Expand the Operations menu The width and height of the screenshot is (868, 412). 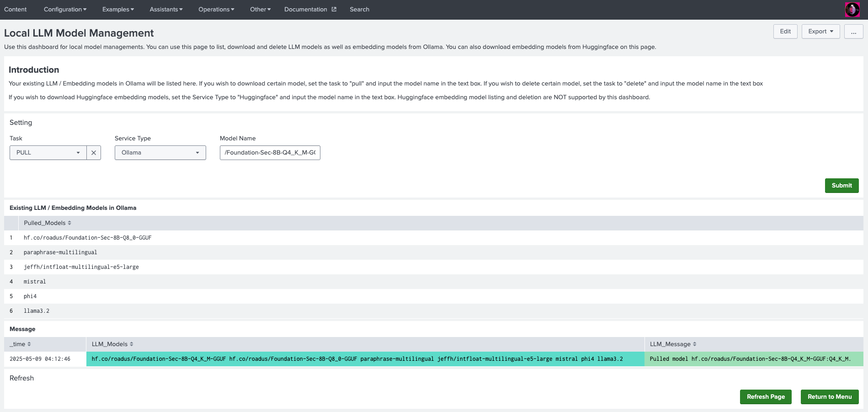point(216,10)
